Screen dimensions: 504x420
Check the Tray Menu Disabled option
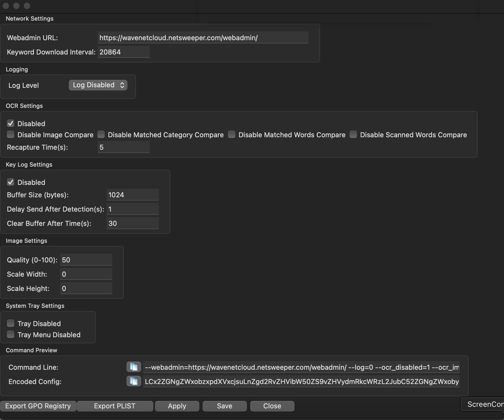coord(11,335)
